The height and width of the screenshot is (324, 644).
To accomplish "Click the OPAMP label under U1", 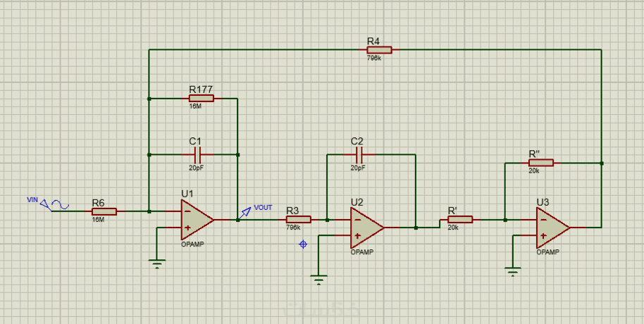I will (x=192, y=244).
